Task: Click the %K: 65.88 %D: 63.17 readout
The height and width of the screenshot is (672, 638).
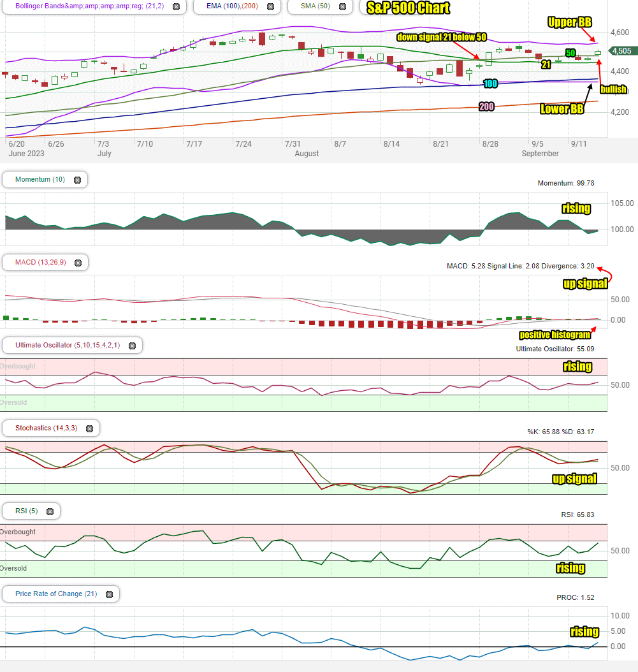Action: pos(561,432)
